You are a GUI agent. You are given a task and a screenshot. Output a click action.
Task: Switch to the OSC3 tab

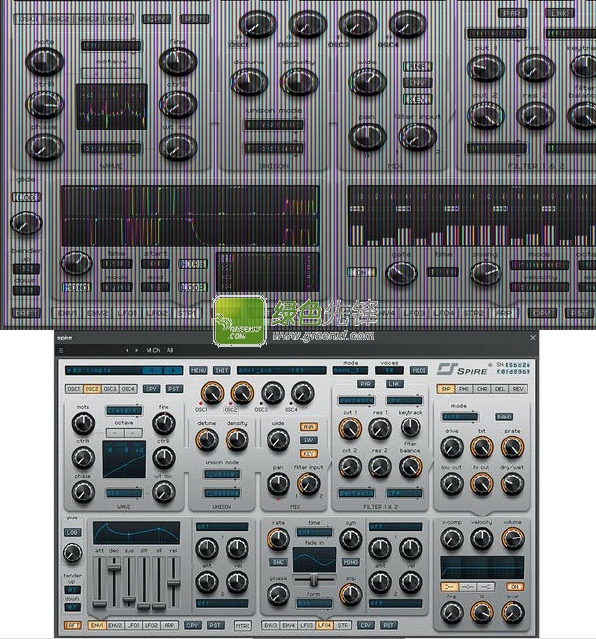click(110, 389)
